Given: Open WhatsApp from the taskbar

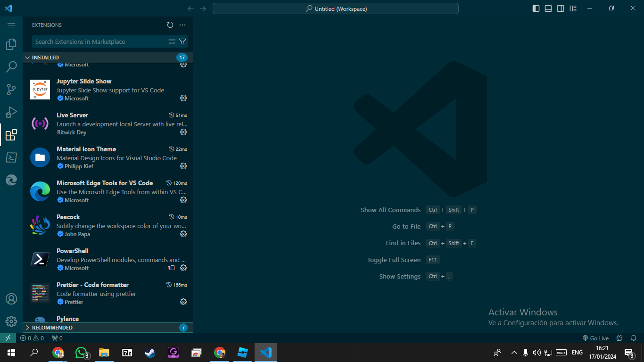Looking at the screenshot, I should tap(82, 353).
